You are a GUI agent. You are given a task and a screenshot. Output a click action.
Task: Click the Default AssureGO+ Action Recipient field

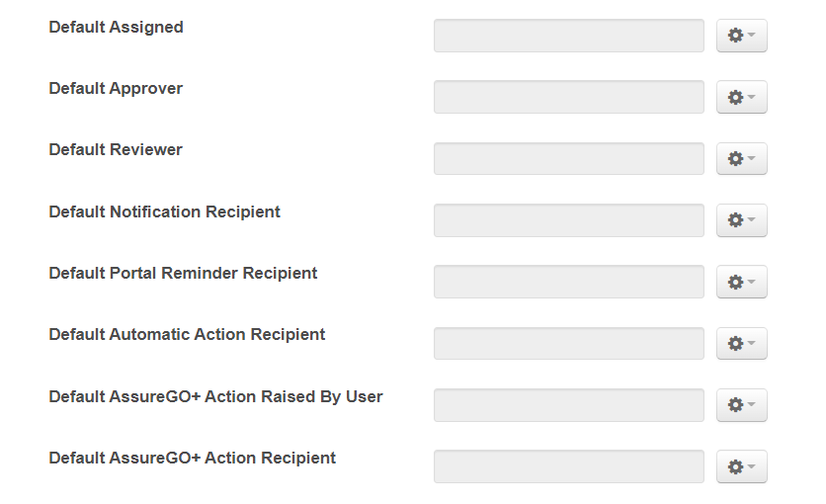tap(568, 466)
